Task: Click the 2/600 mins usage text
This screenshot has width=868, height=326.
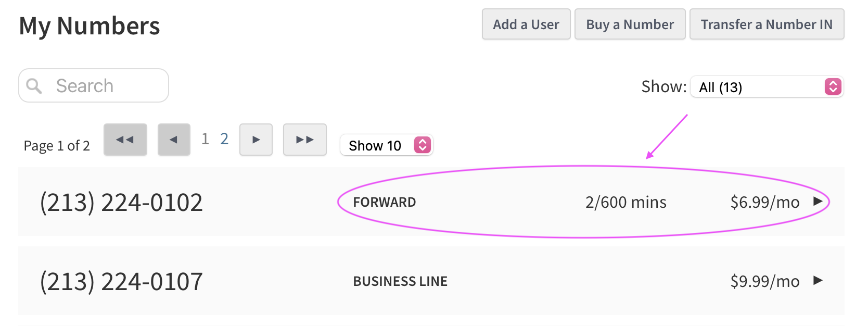Action: pyautogui.click(x=626, y=202)
